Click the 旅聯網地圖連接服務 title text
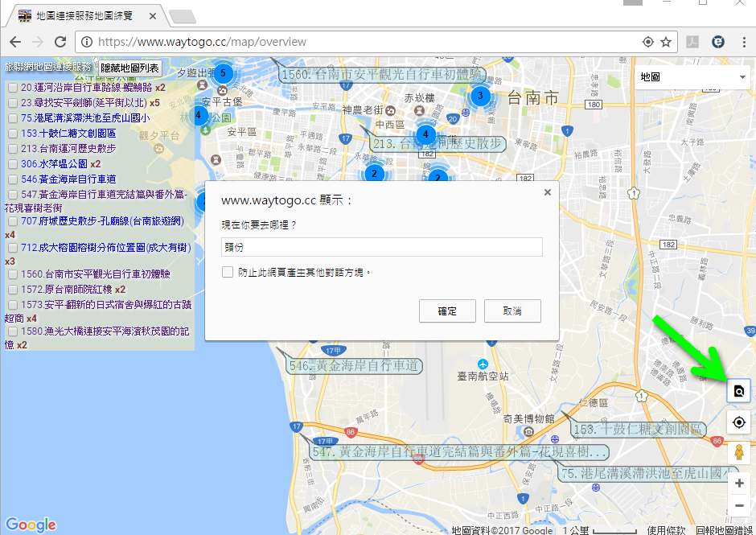Image resolution: width=756 pixels, height=535 pixels. pos(47,67)
